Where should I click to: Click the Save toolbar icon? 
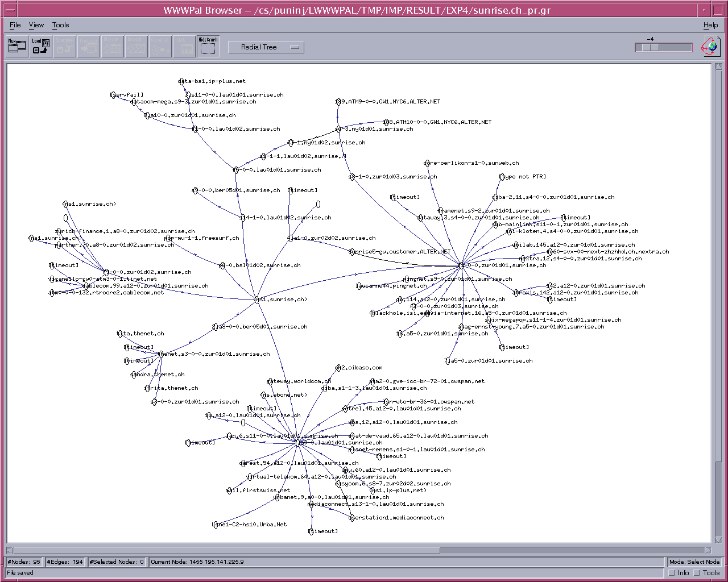coord(65,47)
